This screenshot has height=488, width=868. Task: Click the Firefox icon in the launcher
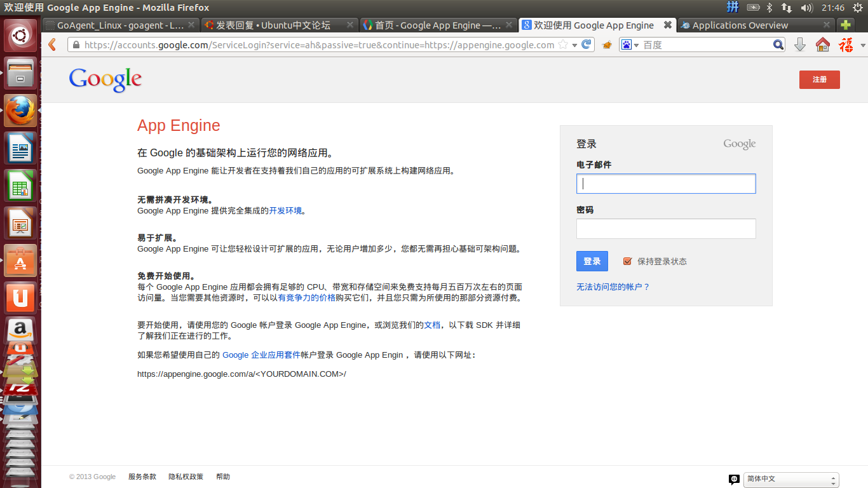pos(20,111)
